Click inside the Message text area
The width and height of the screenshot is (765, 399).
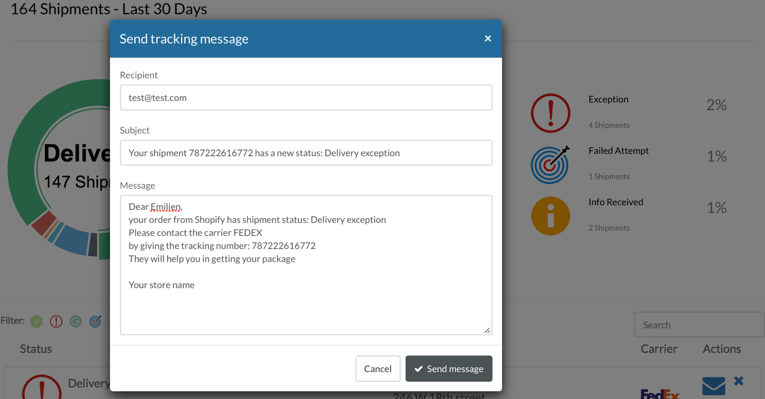point(306,265)
